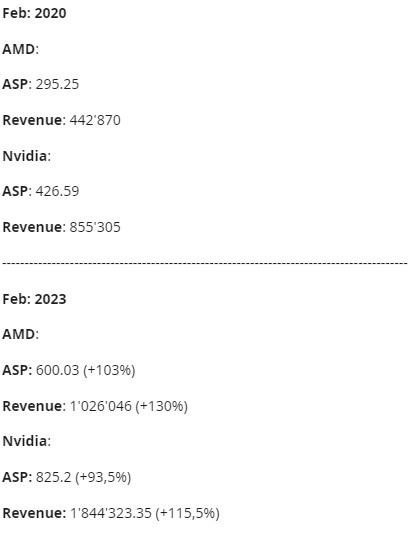413x534 pixels.
Task: Click the first Nvidia label
Action: pos(27,156)
